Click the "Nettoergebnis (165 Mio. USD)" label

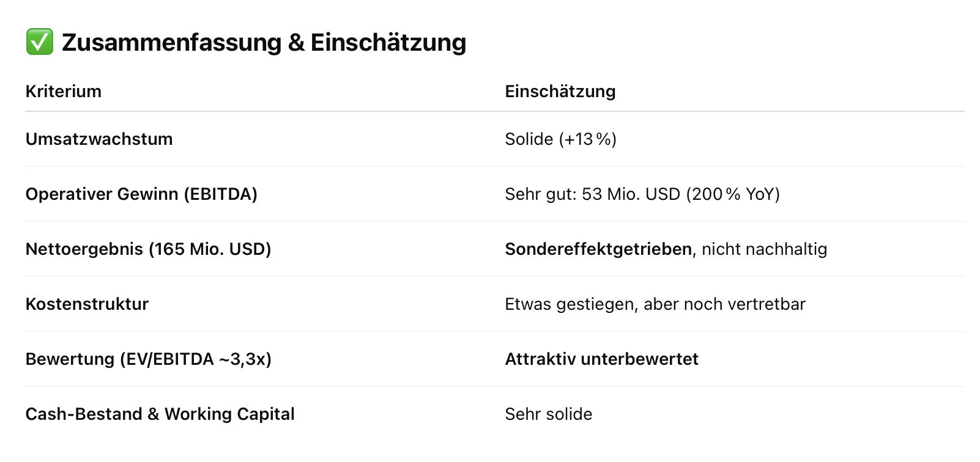(x=148, y=249)
